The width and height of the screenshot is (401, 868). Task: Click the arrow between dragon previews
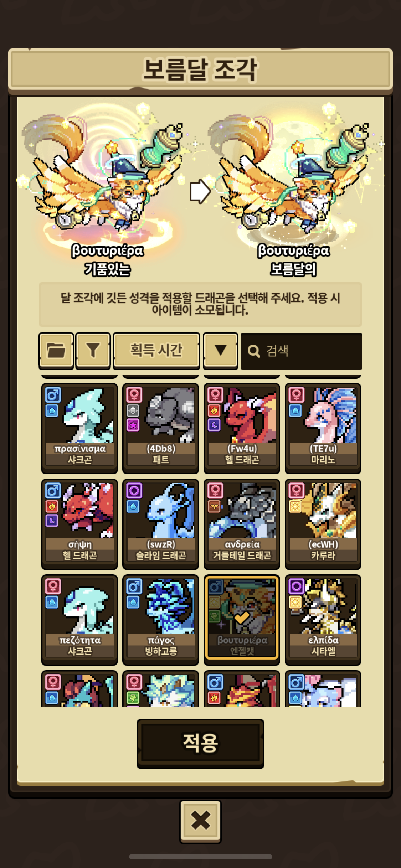[200, 192]
